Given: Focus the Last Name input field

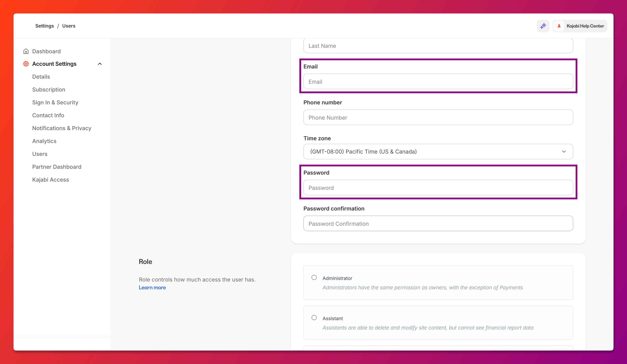Looking at the screenshot, I should click(438, 46).
